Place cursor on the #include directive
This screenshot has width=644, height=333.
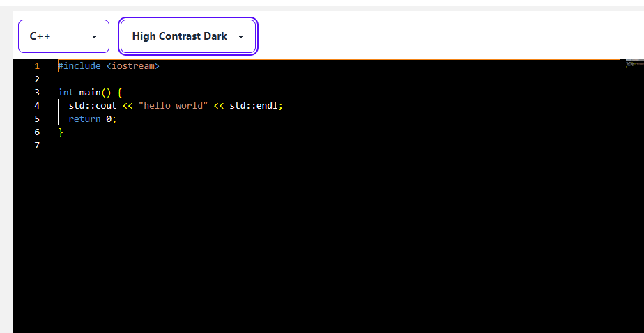click(x=79, y=66)
